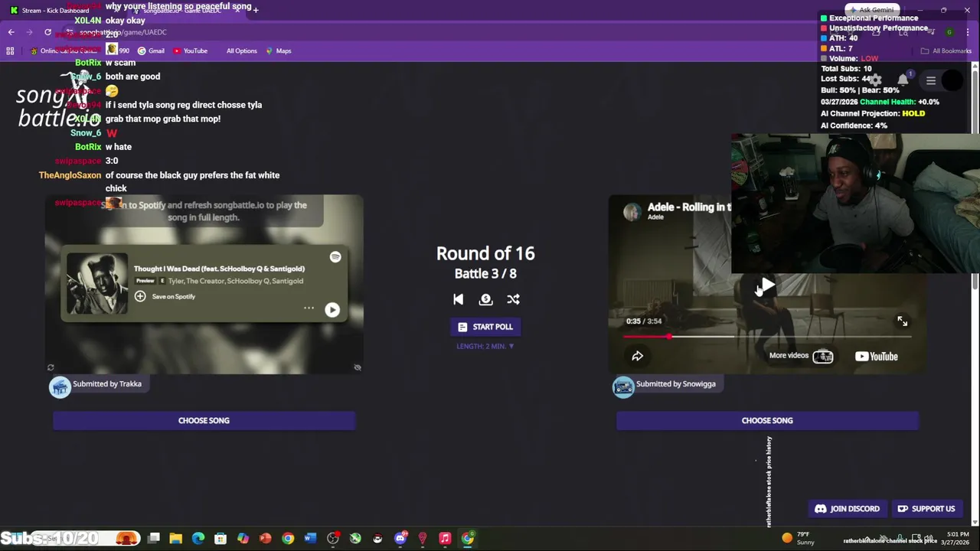Open the Adele - Rolling in the Deep title
This screenshot has height=551, width=980.
689,207
